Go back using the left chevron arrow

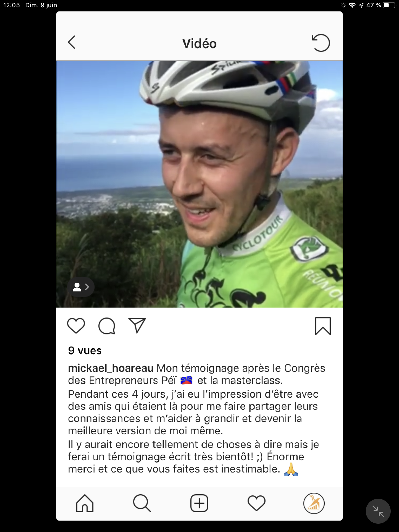click(x=72, y=42)
